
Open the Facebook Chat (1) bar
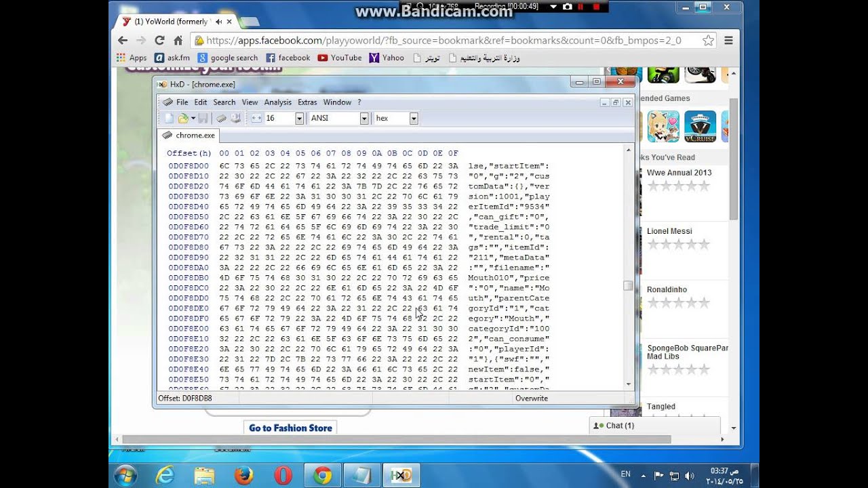click(655, 426)
